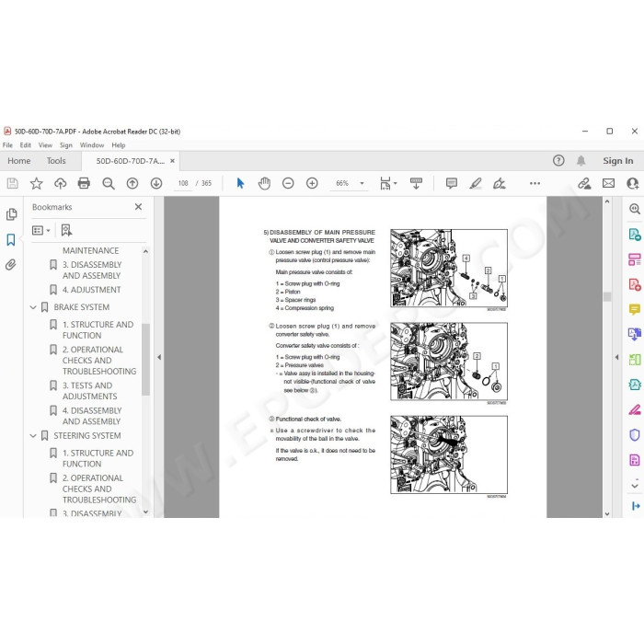Upload the file to cloud
Screen dimensions: 644x644
tap(60, 183)
